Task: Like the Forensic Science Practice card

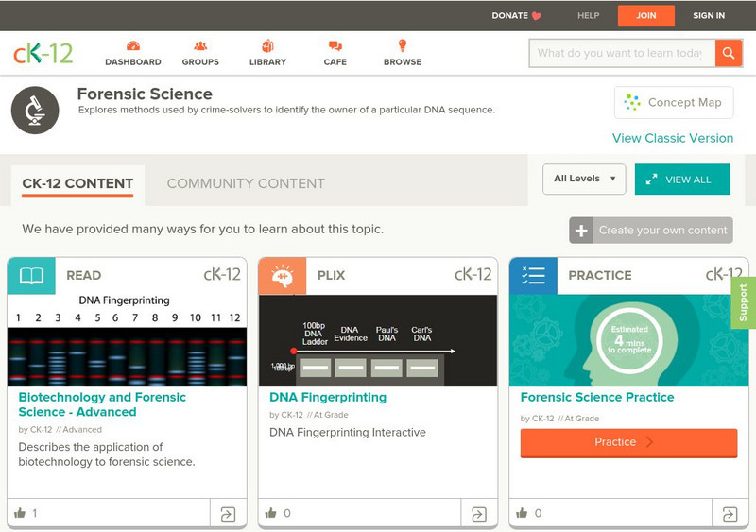Action: click(x=522, y=513)
